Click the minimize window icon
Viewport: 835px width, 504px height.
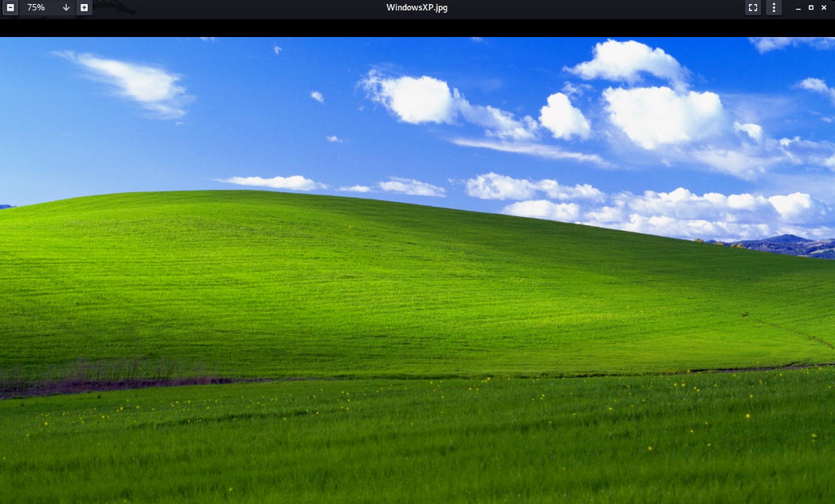pyautogui.click(x=797, y=8)
